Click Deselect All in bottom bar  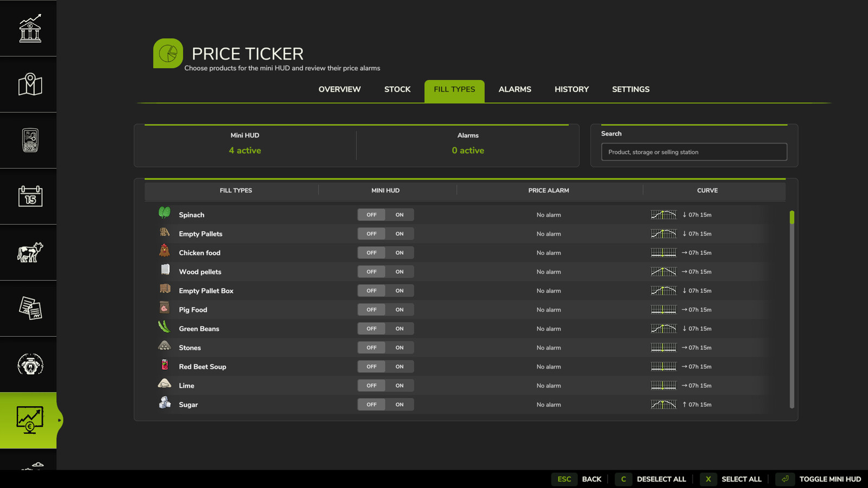point(650,479)
